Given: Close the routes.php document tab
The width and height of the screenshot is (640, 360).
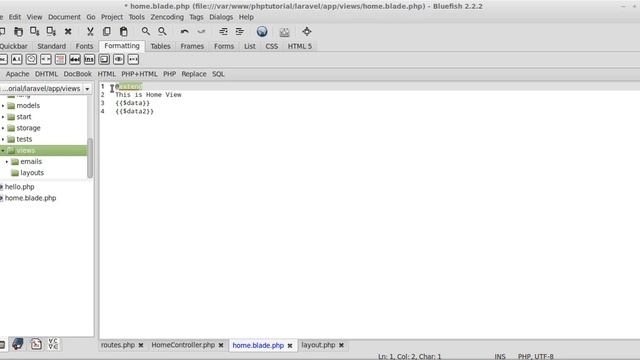Looking at the screenshot, I should (x=141, y=345).
